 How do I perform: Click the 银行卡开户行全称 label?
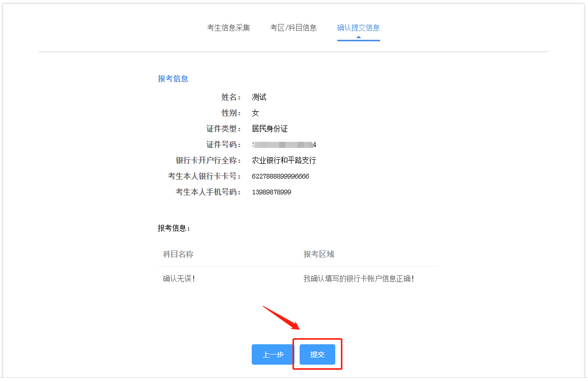[208, 160]
